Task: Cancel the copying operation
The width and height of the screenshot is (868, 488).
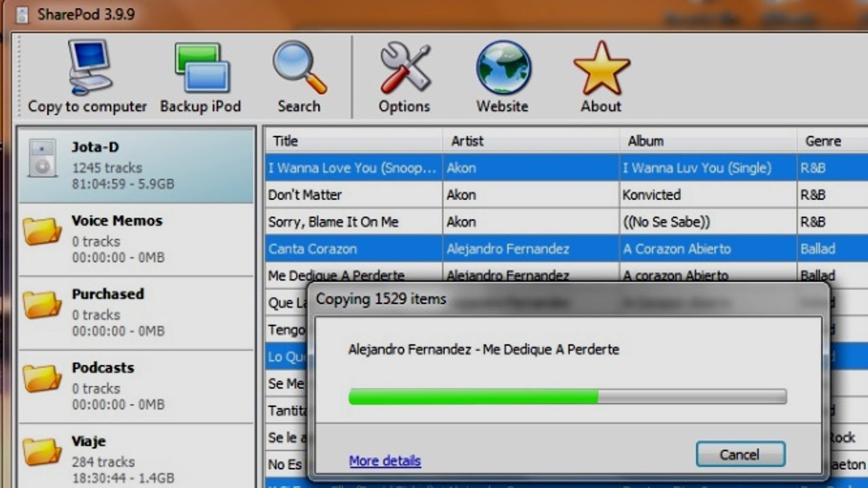Action: [741, 454]
